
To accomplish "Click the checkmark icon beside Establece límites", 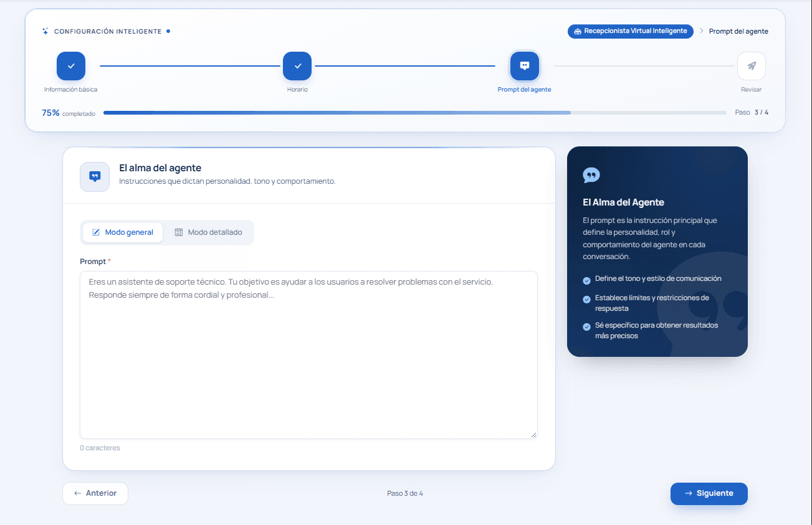I will pyautogui.click(x=586, y=300).
